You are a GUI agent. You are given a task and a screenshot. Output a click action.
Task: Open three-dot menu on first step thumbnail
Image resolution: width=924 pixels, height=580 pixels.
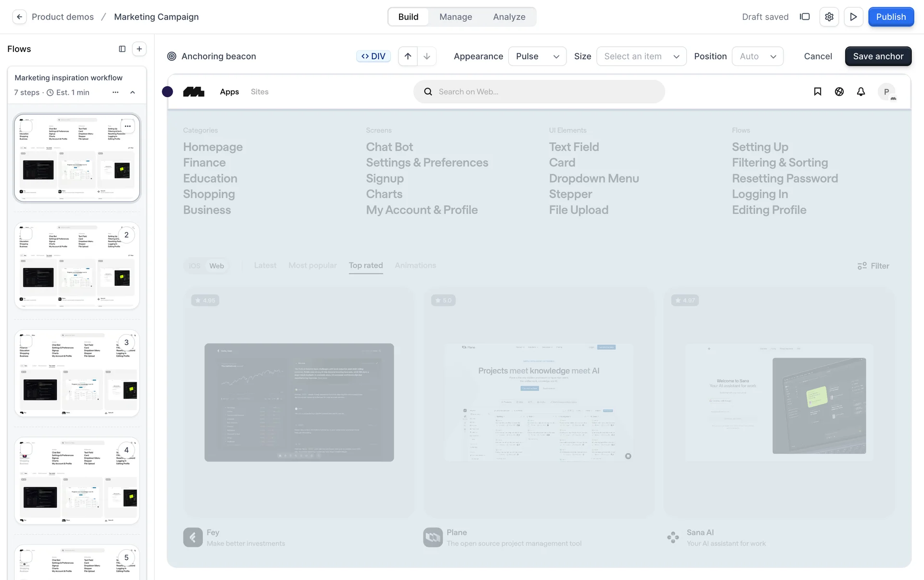click(128, 127)
